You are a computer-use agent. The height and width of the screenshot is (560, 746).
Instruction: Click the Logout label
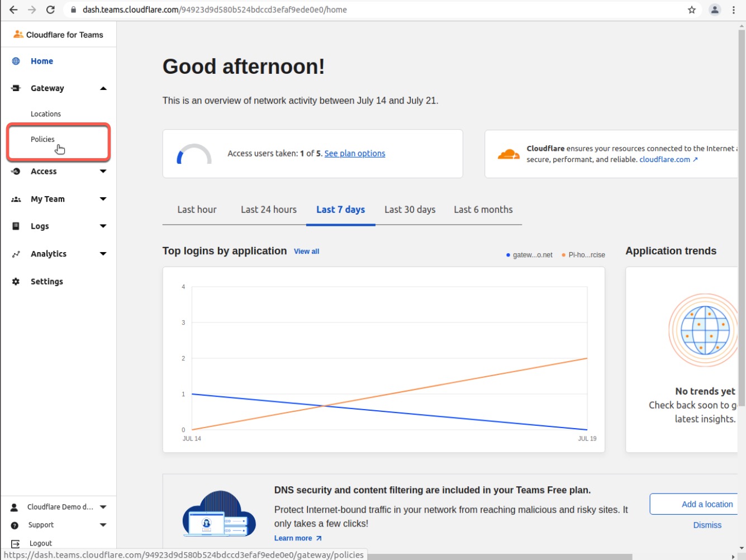coord(41,543)
